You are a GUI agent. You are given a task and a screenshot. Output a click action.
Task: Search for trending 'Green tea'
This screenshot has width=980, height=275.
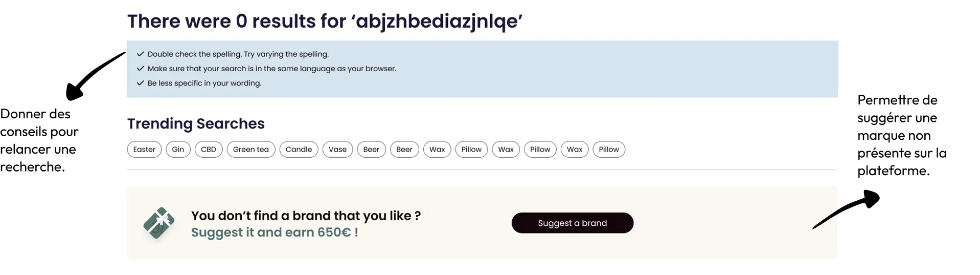coord(251,150)
